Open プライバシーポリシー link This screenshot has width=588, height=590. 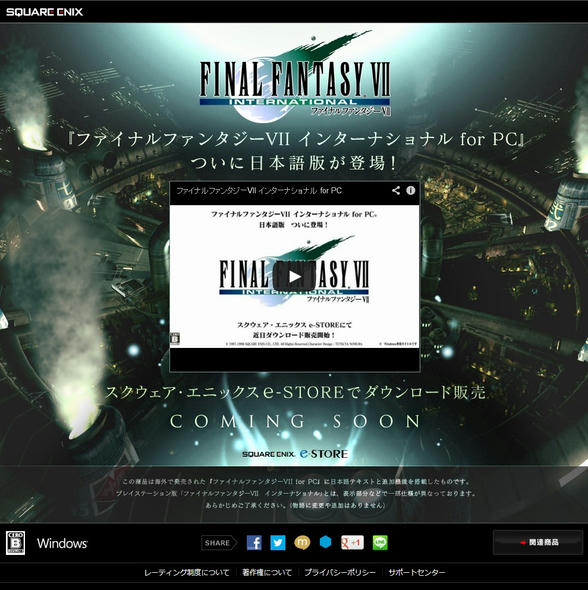340,572
